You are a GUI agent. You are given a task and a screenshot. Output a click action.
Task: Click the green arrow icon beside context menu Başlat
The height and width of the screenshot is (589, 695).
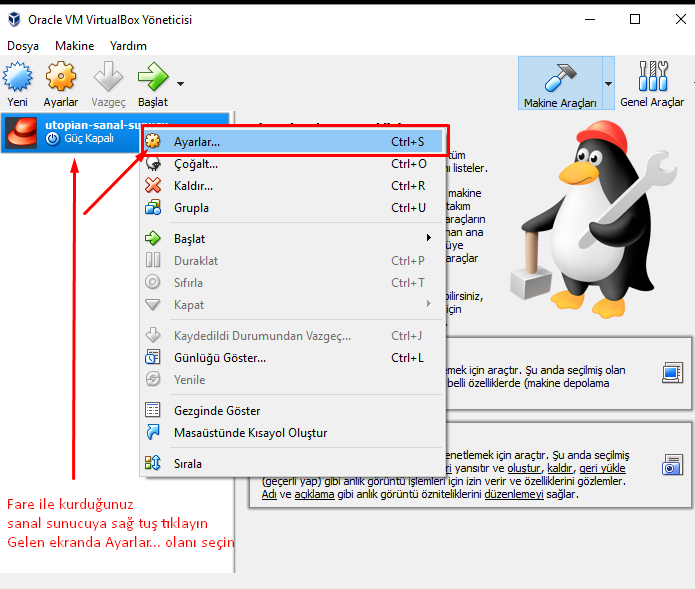click(x=153, y=238)
